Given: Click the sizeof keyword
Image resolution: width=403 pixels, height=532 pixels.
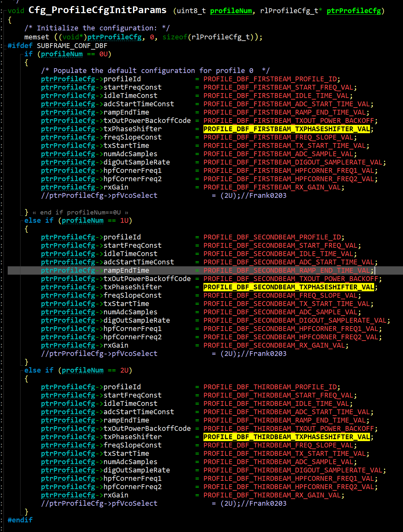Looking at the screenshot, I should 175,37.
